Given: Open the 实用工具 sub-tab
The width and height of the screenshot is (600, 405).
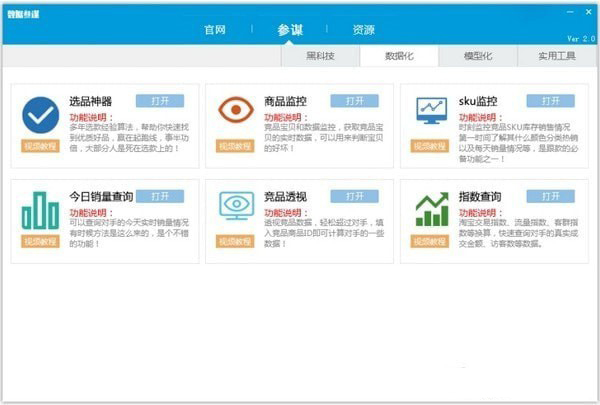Looking at the screenshot, I should point(557,57).
